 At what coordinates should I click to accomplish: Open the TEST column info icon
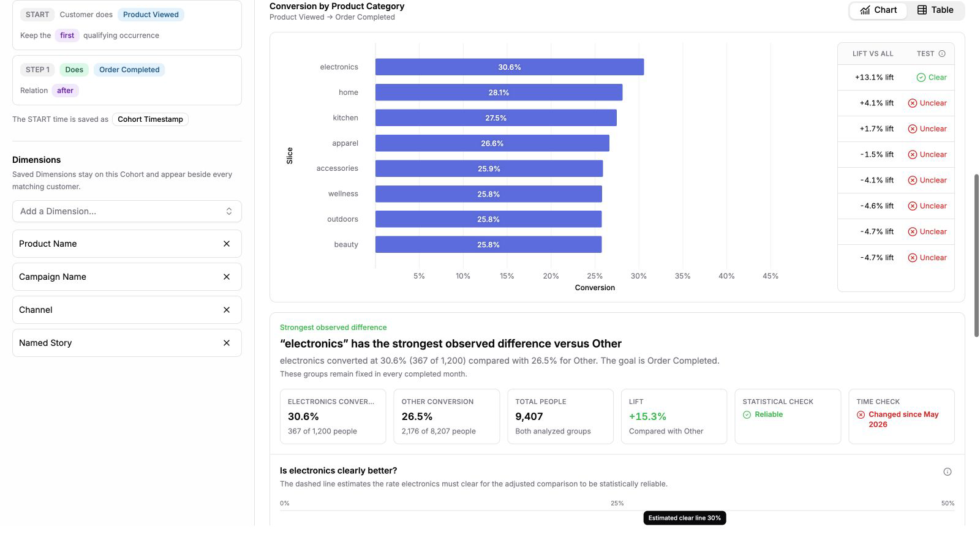[942, 54]
